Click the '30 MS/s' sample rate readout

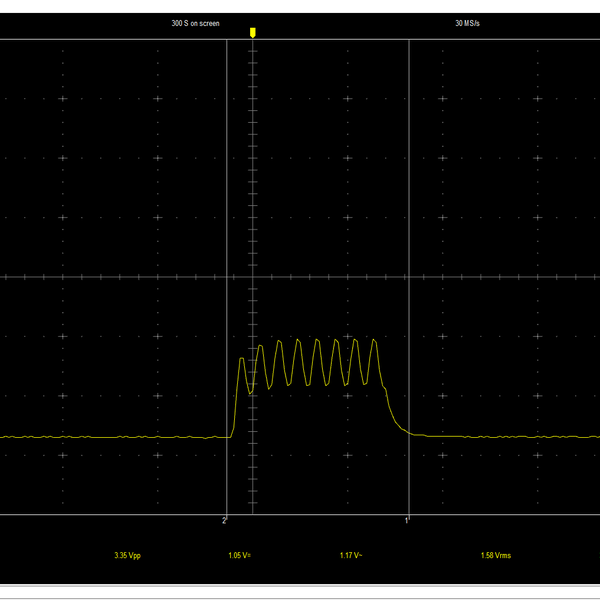[467, 23]
